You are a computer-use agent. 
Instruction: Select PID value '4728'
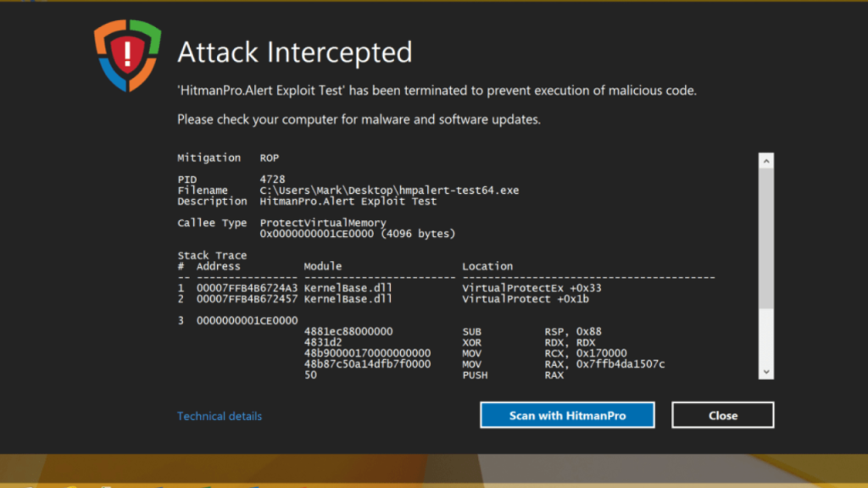(272, 180)
